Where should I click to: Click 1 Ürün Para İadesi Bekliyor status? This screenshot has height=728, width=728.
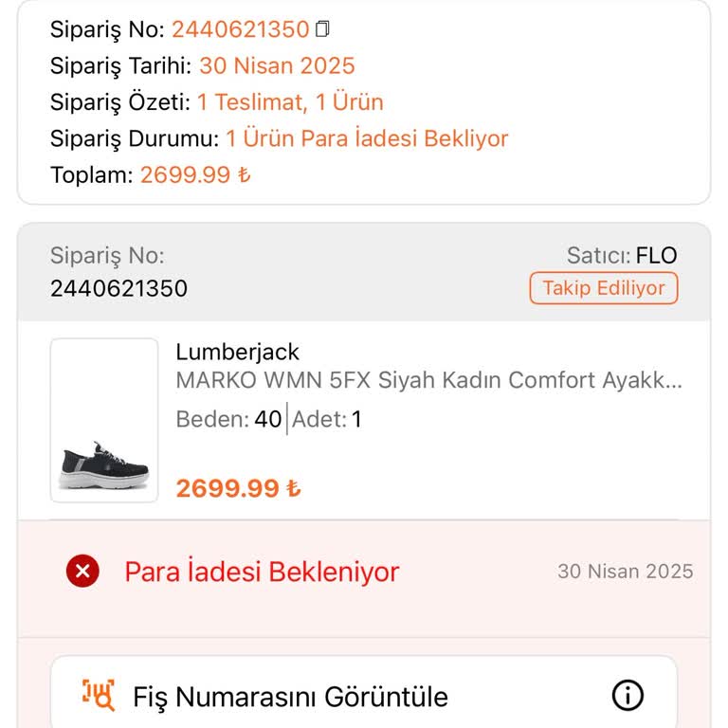tap(367, 138)
